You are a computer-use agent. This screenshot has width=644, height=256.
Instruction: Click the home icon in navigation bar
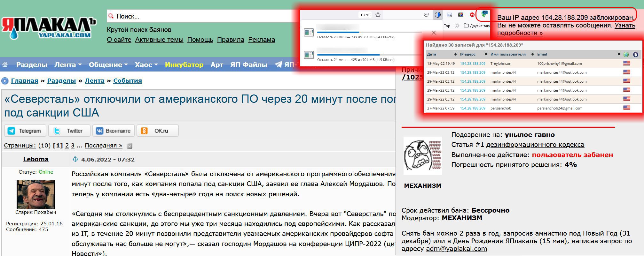click(x=5, y=65)
